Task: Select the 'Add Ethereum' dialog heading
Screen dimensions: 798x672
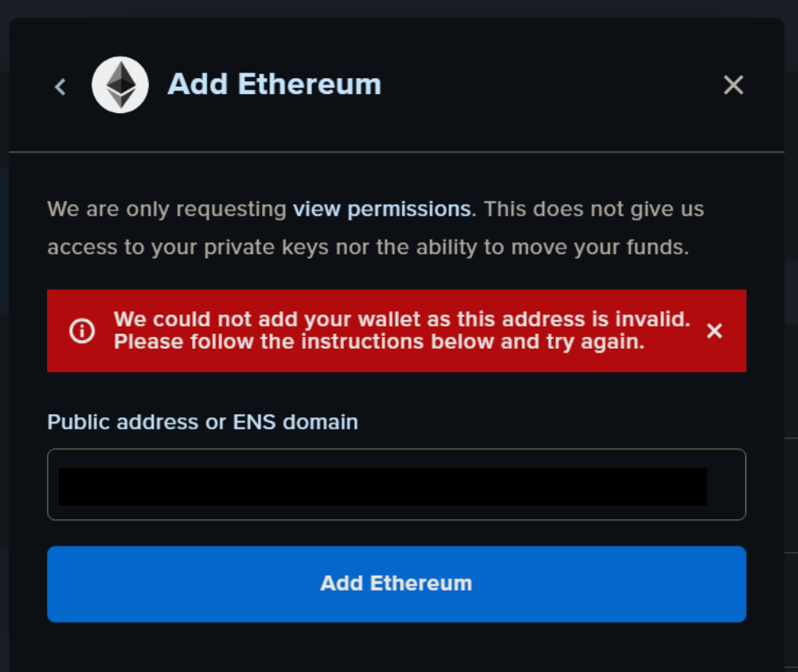Action: (x=274, y=84)
